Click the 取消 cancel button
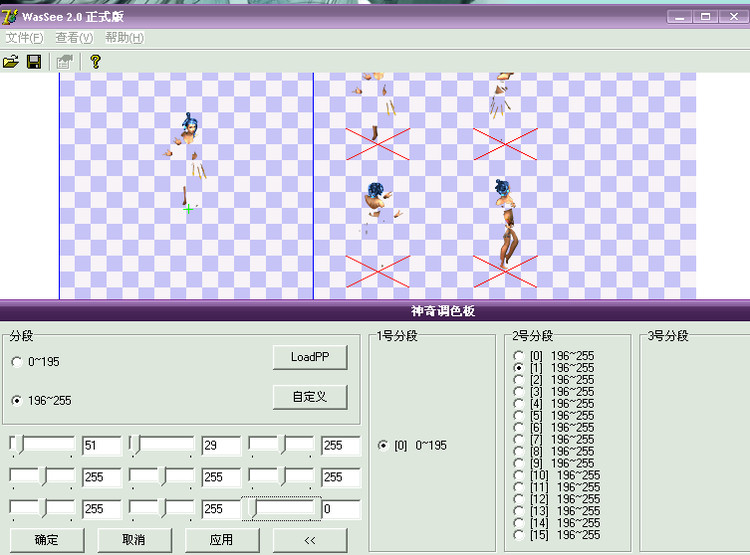This screenshot has width=750, height=555. (134, 540)
